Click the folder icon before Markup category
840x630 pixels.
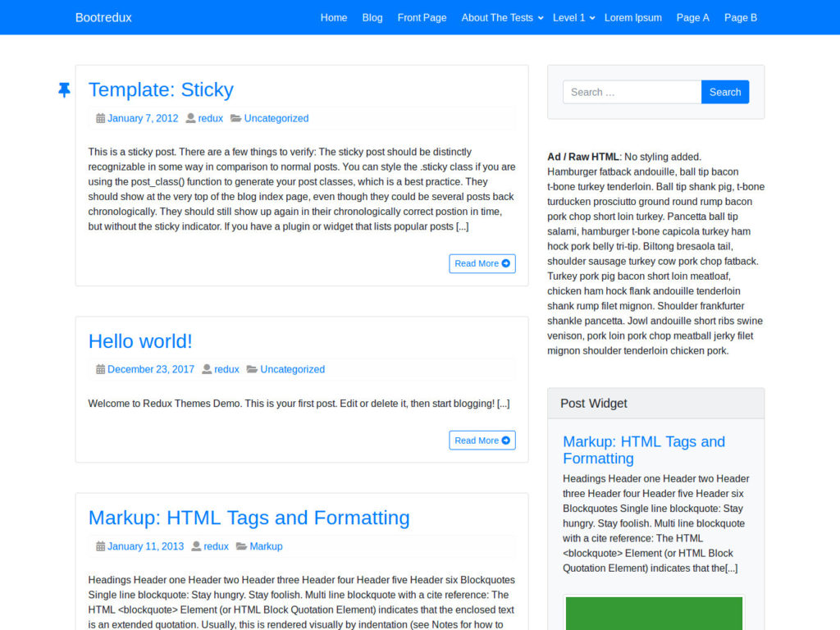(x=241, y=546)
